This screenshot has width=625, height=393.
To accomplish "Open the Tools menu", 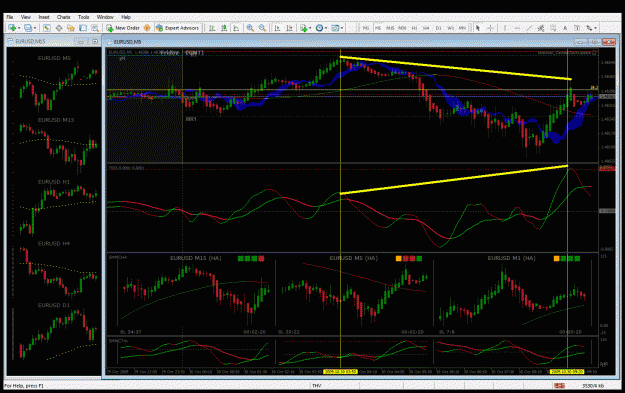I will 83,17.
